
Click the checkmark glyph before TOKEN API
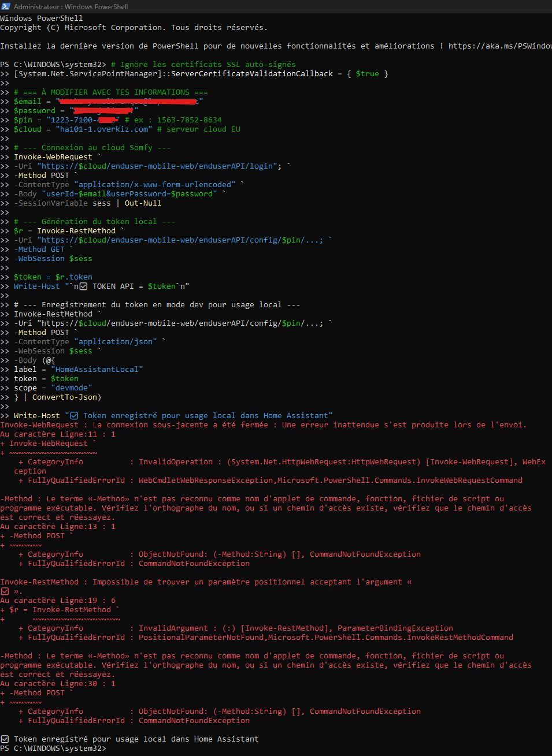point(83,286)
